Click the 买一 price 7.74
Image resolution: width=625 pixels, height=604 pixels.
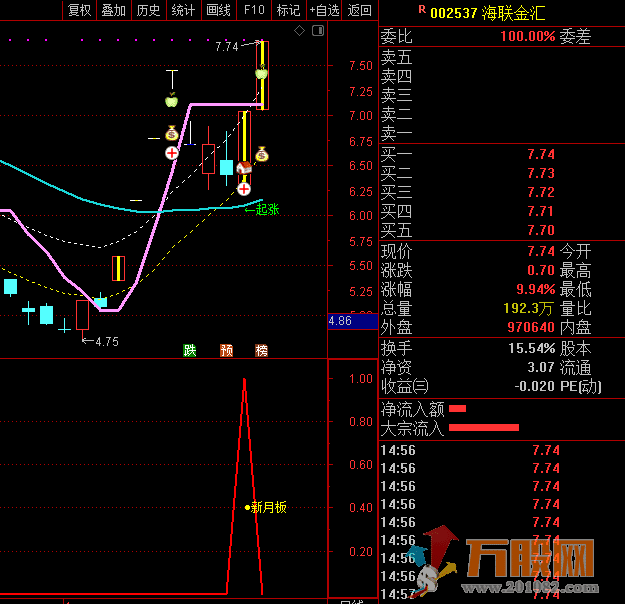[x=541, y=154]
